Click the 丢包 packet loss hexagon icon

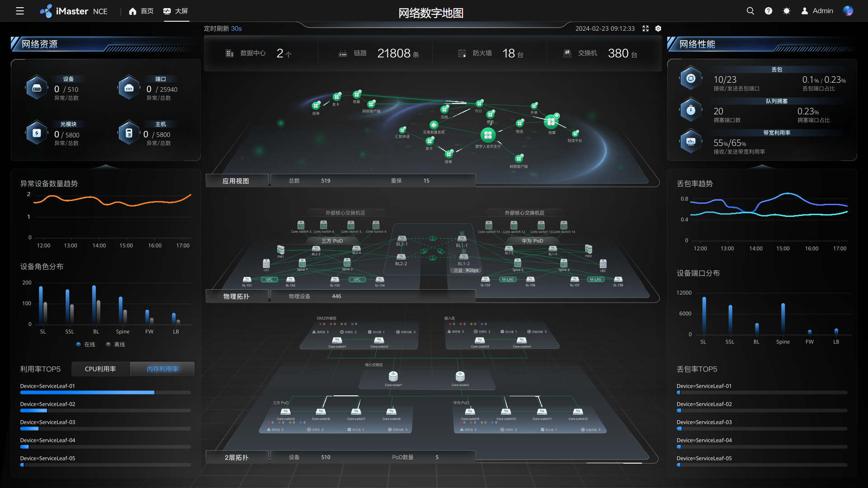691,79
